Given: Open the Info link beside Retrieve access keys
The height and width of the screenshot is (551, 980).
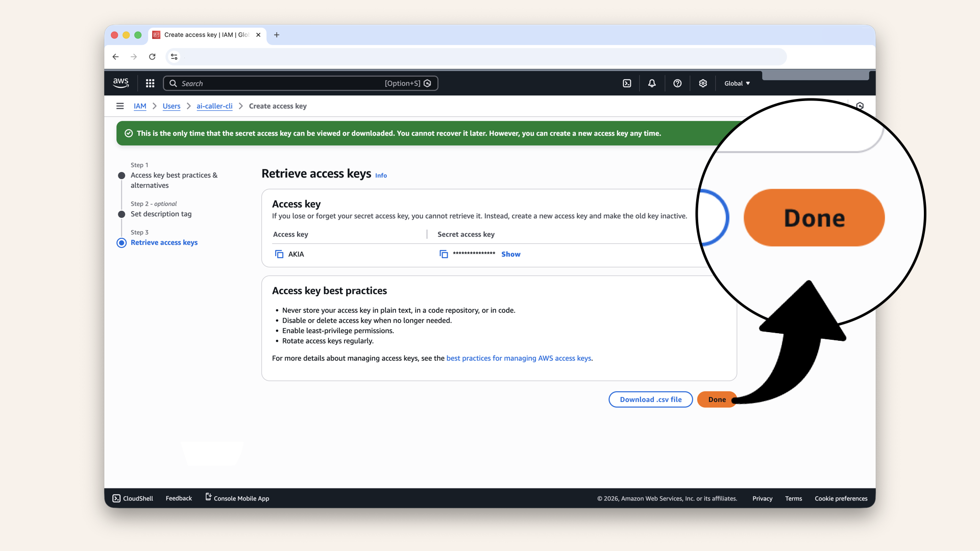Looking at the screenshot, I should (381, 176).
